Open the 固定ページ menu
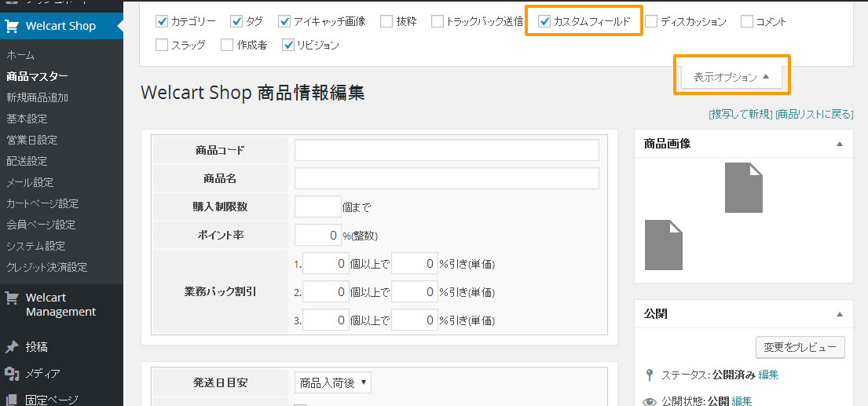The width and height of the screenshot is (868, 406). point(52,400)
